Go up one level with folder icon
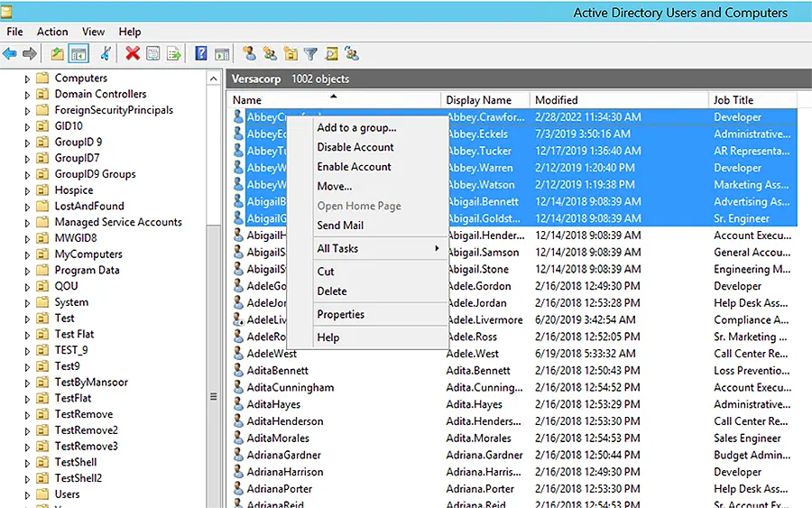Image resolution: width=812 pixels, height=508 pixels. tap(57, 53)
